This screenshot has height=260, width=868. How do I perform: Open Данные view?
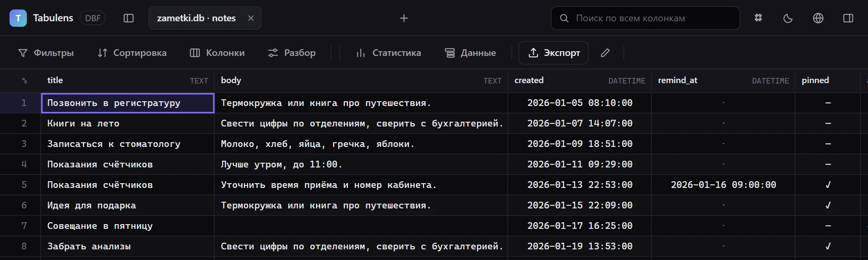click(470, 53)
